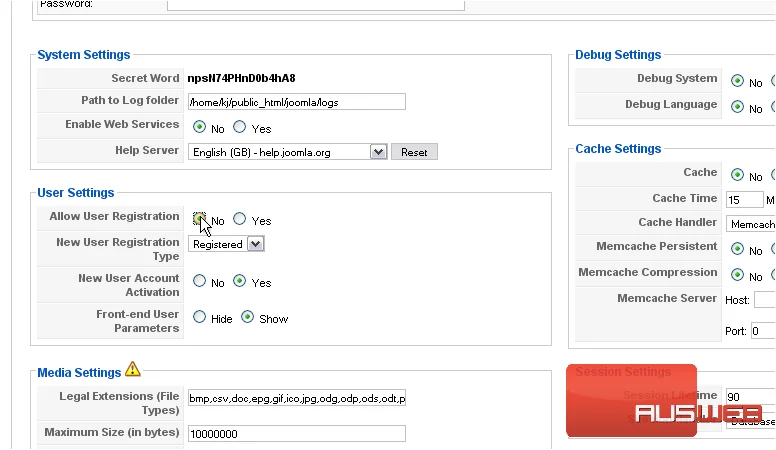The width and height of the screenshot is (776, 450).
Task: Select Show for Front-end User Parameters
Action: pyautogui.click(x=247, y=317)
